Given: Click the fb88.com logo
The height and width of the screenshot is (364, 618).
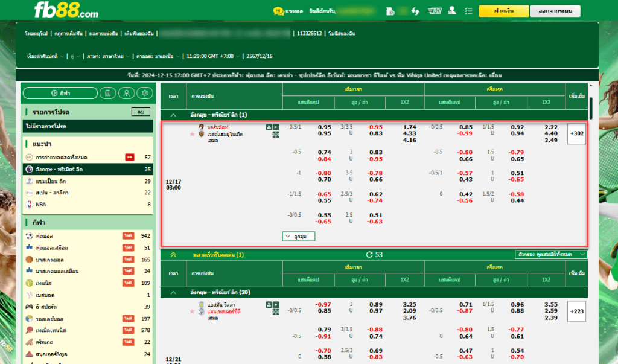Looking at the screenshot, I should 66,10.
